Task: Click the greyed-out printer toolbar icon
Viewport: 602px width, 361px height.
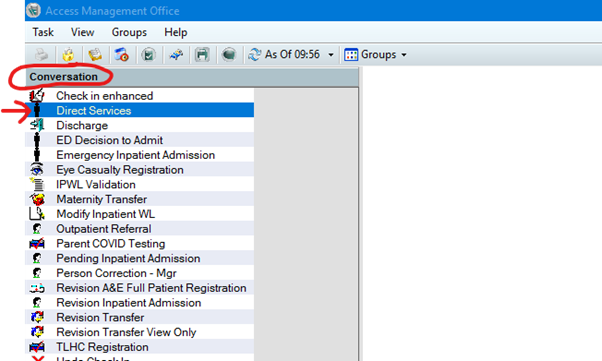Action: (41, 55)
